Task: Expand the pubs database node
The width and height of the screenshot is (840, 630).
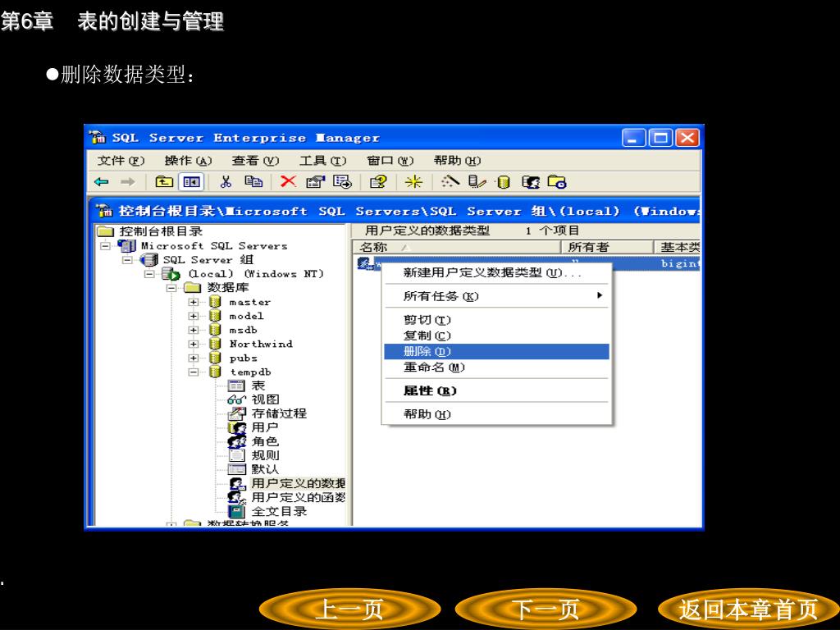Action: [x=194, y=358]
